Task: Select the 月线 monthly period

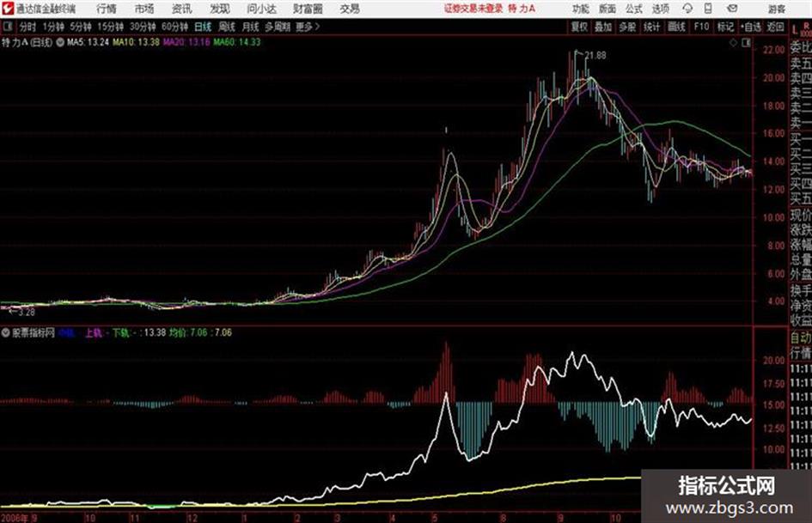Action: (x=251, y=27)
